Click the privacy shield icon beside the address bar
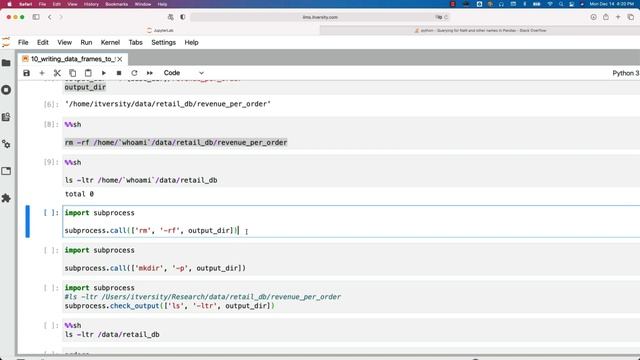This screenshot has width=640, height=360. (x=182, y=17)
